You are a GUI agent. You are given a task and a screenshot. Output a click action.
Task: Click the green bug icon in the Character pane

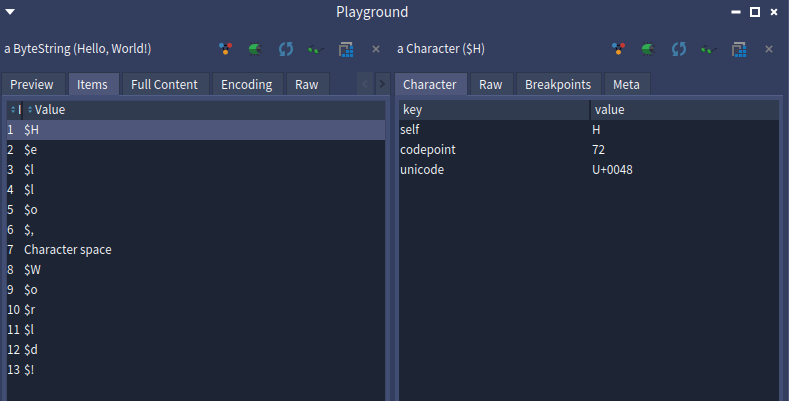pyautogui.click(x=649, y=49)
